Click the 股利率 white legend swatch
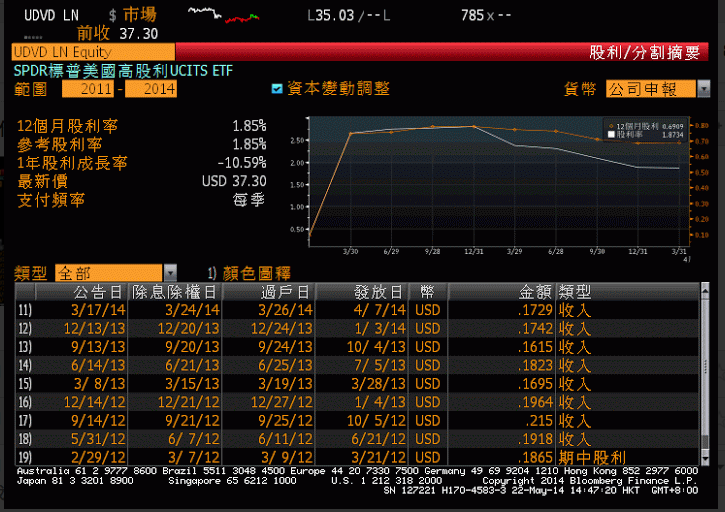The image size is (725, 512). (611, 135)
